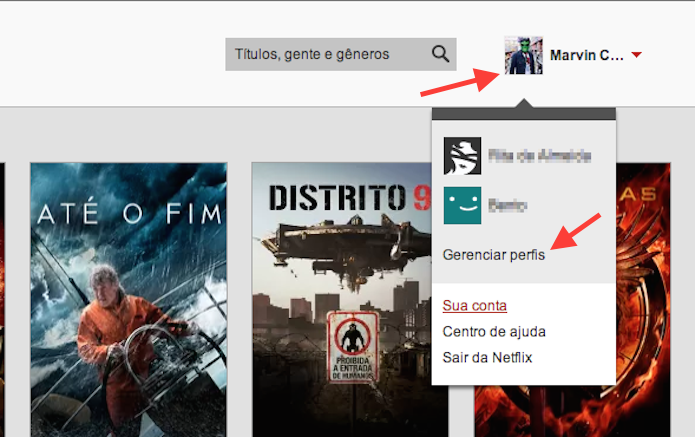
Task: Open the fiery poster behind the profile menu
Action: click(643, 300)
